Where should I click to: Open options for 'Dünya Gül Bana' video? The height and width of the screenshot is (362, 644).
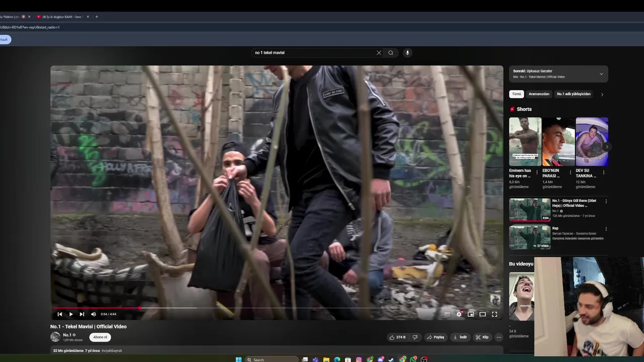(x=606, y=201)
